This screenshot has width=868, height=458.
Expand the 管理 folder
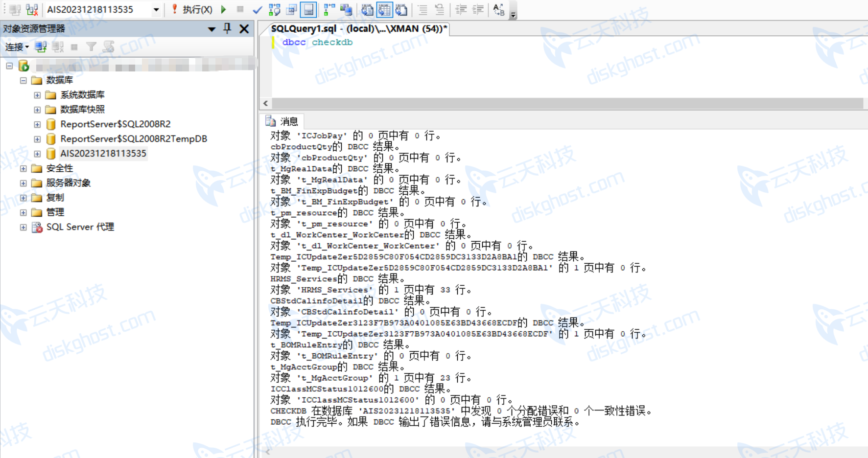point(23,212)
